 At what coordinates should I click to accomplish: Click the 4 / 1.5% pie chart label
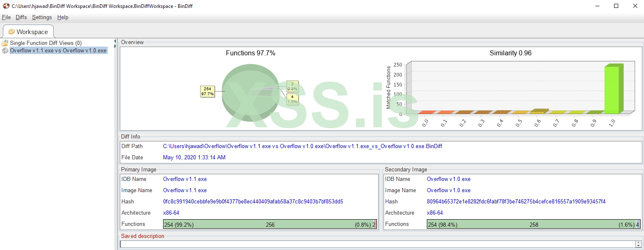292,99
